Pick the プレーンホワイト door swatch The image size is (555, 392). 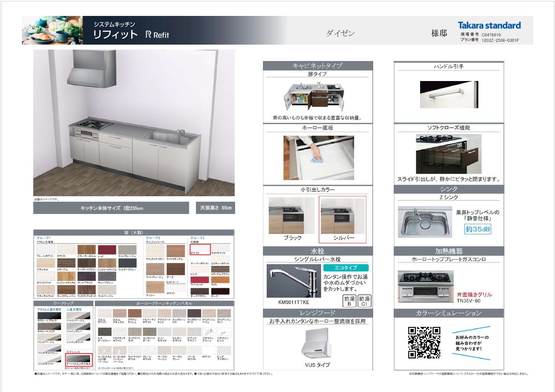[x=46, y=249]
